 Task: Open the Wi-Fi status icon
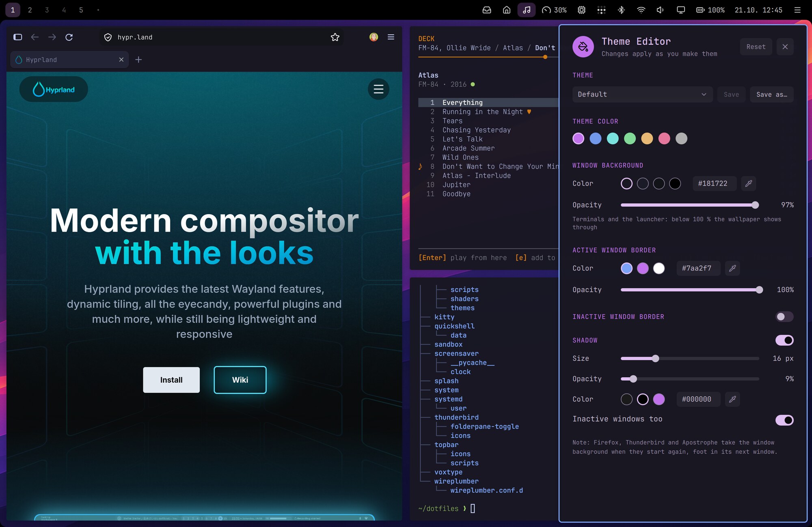(x=641, y=10)
